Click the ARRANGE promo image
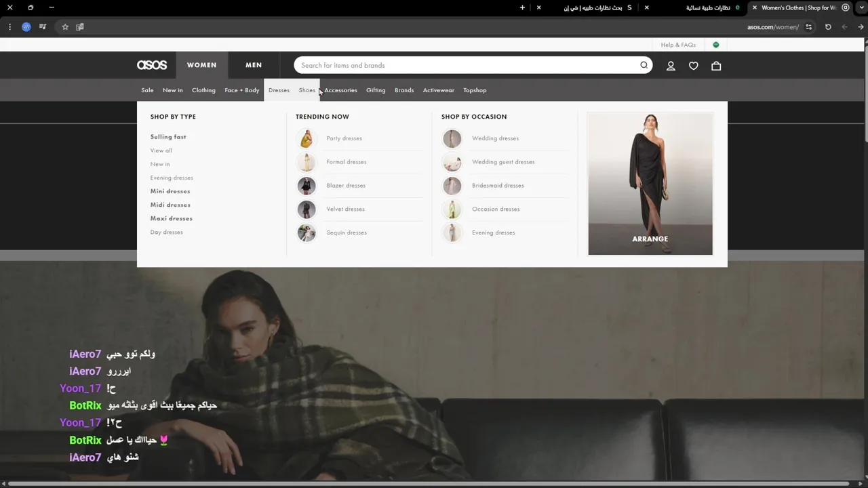The width and height of the screenshot is (868, 488). pos(650,184)
